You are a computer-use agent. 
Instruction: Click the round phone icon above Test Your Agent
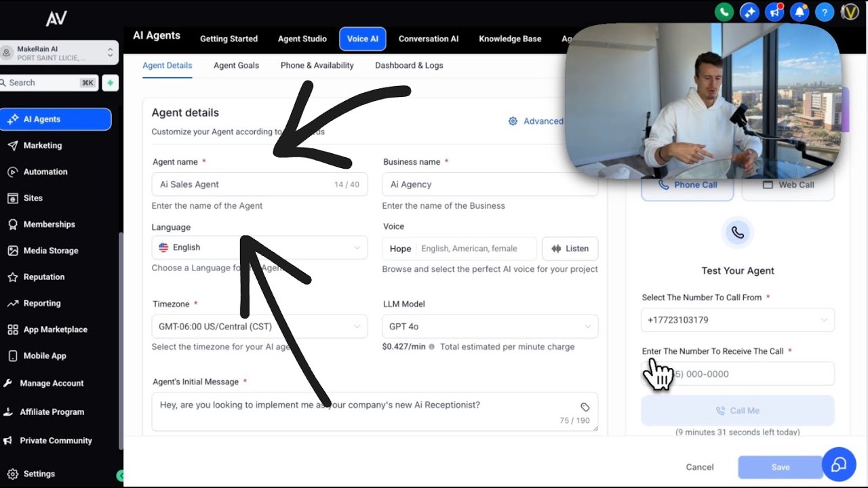[x=738, y=233]
